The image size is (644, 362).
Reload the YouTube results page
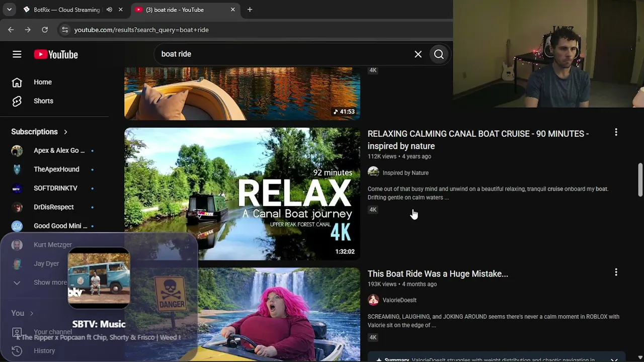45,30
